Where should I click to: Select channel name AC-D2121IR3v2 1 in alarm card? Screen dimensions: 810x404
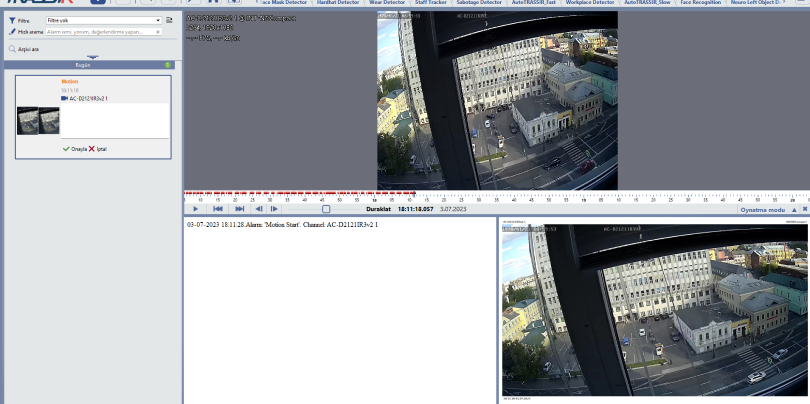point(88,98)
